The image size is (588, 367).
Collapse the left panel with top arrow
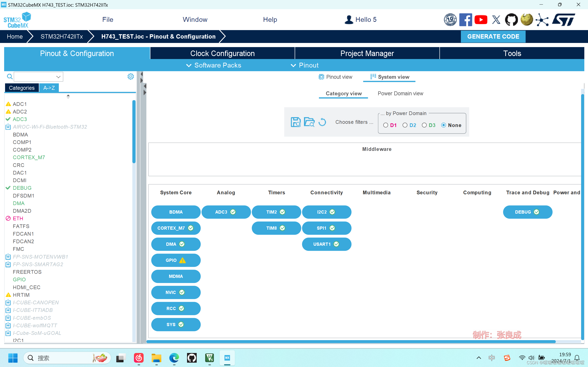pos(142,74)
